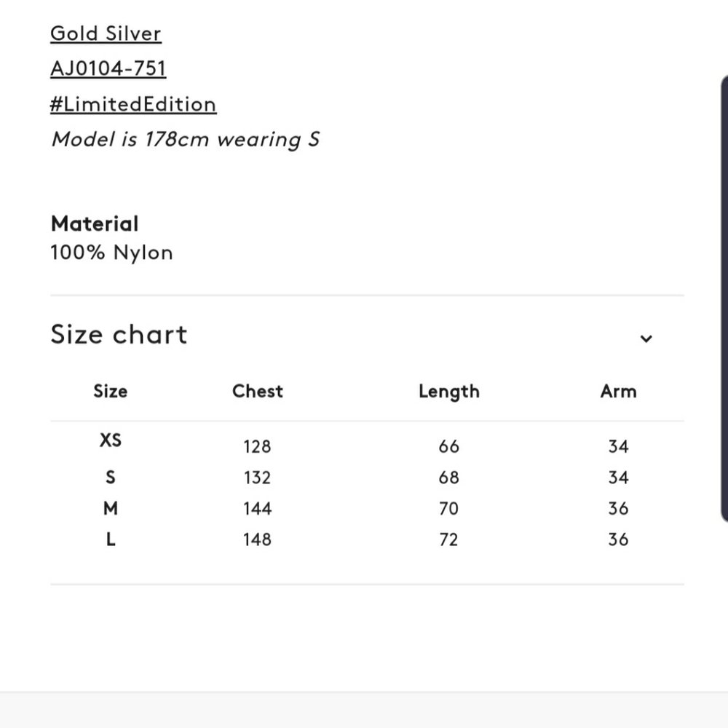
Task: Select the L size row label
Action: tap(111, 539)
